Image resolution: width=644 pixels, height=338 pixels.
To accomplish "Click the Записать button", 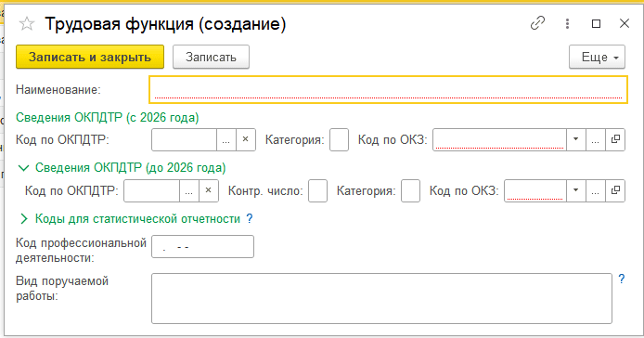I will [x=211, y=57].
